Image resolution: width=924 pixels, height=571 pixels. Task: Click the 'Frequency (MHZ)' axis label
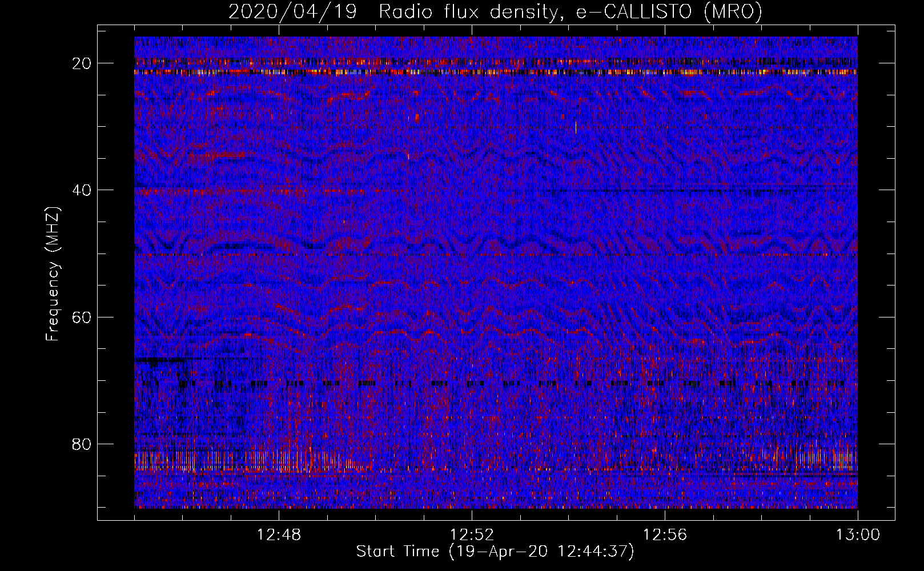tap(53, 274)
